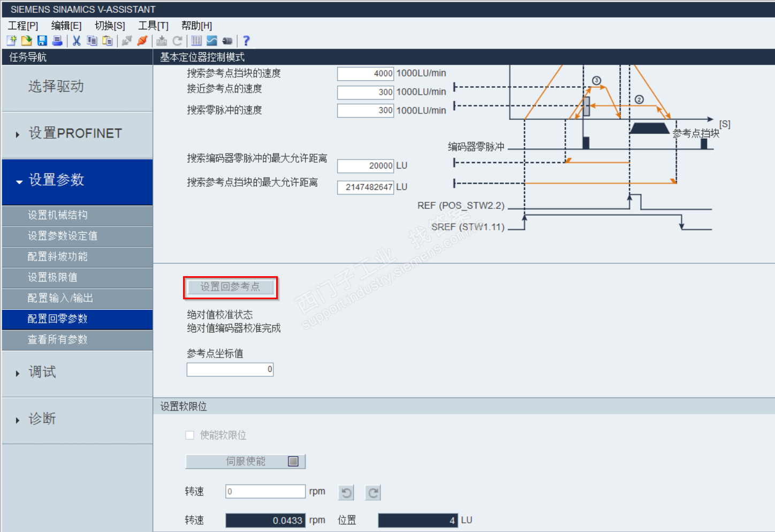Click the 任务导航 panel title
775x532 pixels.
coord(28,57)
